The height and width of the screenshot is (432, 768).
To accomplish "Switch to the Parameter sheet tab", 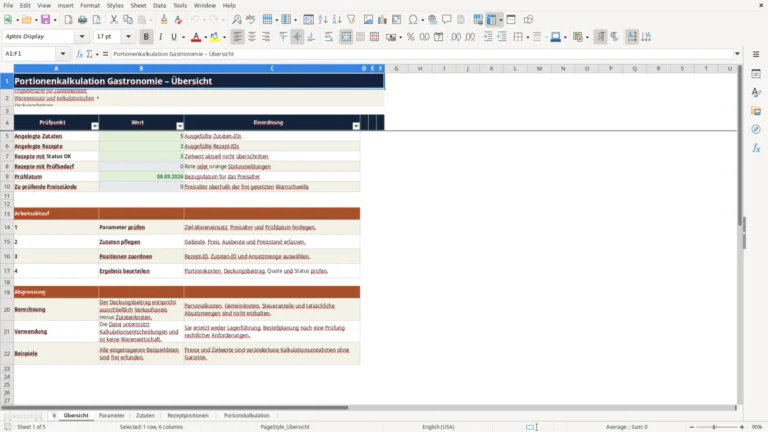I will click(112, 415).
